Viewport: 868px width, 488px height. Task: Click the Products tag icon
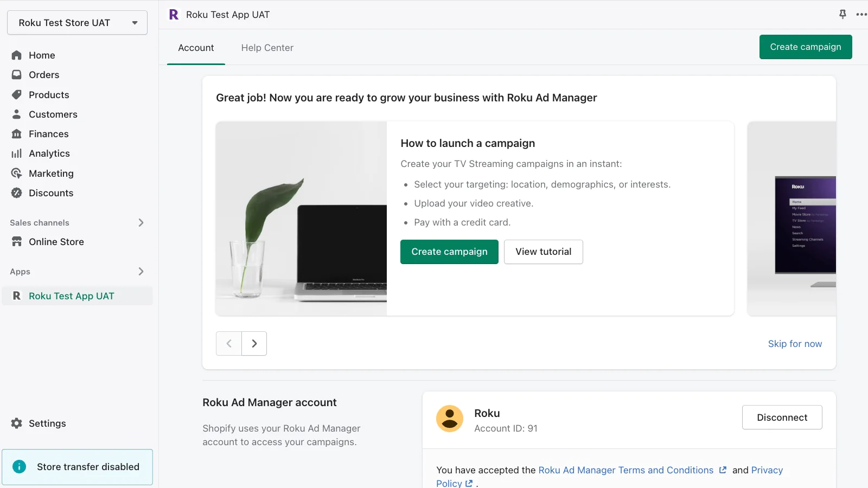point(17,95)
